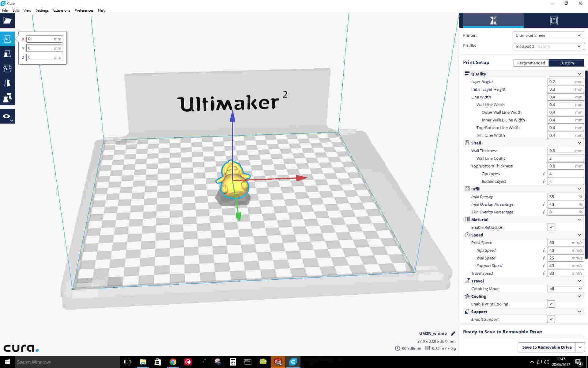Select the Move tool in the left toolbar
Image resolution: width=588 pixels, height=368 pixels.
(x=7, y=39)
